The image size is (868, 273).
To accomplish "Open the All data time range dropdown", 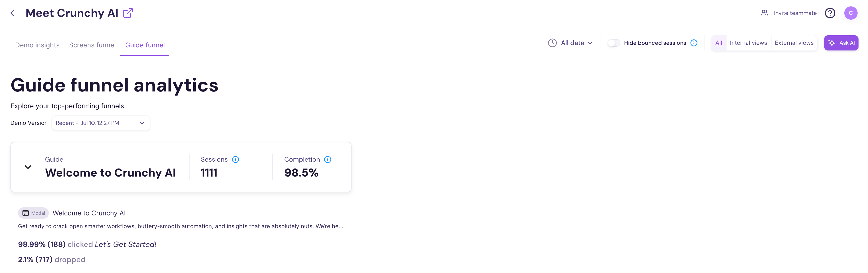I will coord(573,43).
